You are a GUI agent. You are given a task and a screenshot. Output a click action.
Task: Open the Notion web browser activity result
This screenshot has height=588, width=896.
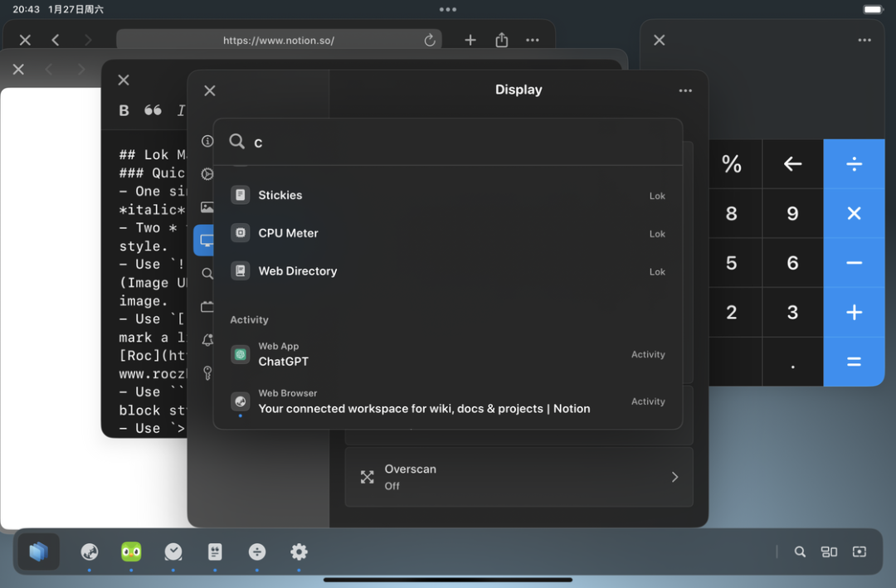click(448, 401)
